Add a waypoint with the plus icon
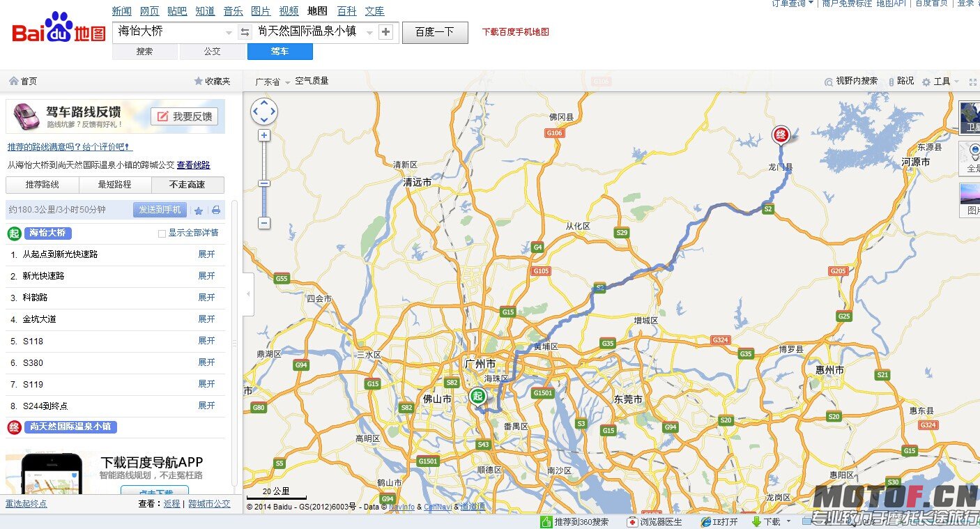 pos(385,32)
